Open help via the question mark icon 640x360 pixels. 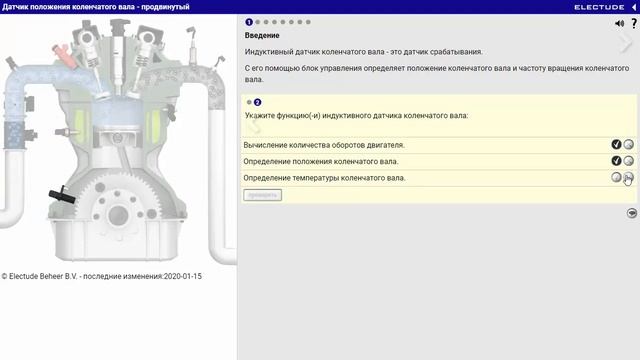click(x=634, y=23)
